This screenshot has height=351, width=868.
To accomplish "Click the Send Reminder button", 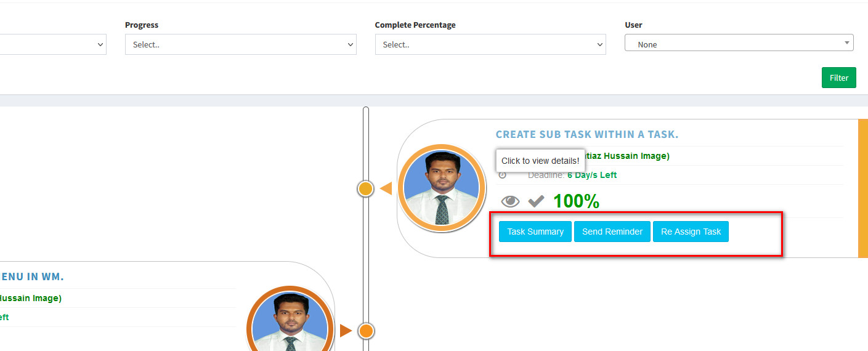I will point(612,232).
